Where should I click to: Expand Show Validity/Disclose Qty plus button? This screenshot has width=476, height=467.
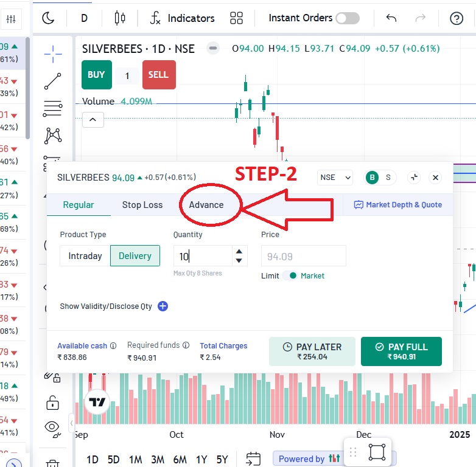pyautogui.click(x=163, y=306)
